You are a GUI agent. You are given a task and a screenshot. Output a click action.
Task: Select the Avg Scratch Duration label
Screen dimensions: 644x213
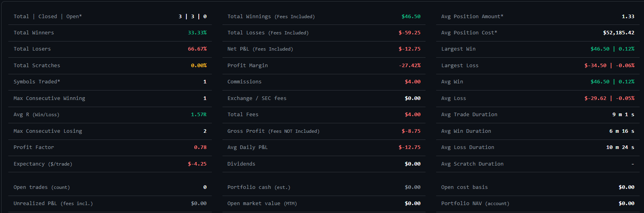(x=472, y=164)
